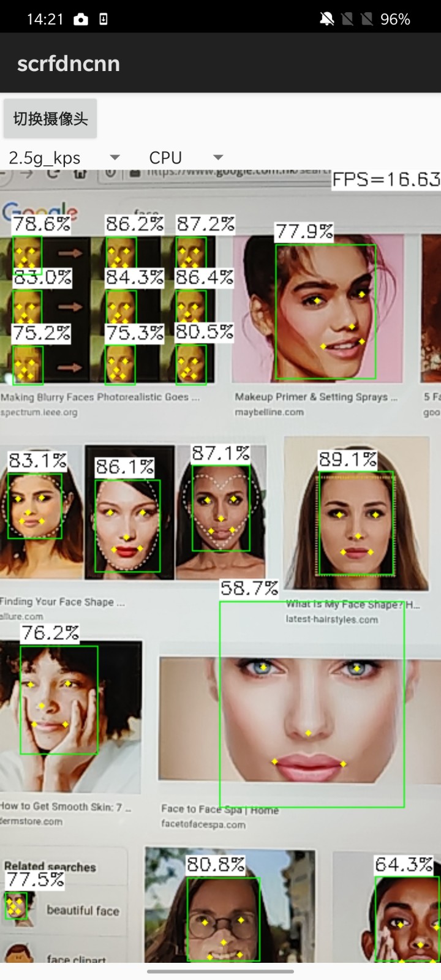Viewport: 441px width, 980px height.
Task: Tap the 96% battery indicator
Action: click(x=395, y=19)
